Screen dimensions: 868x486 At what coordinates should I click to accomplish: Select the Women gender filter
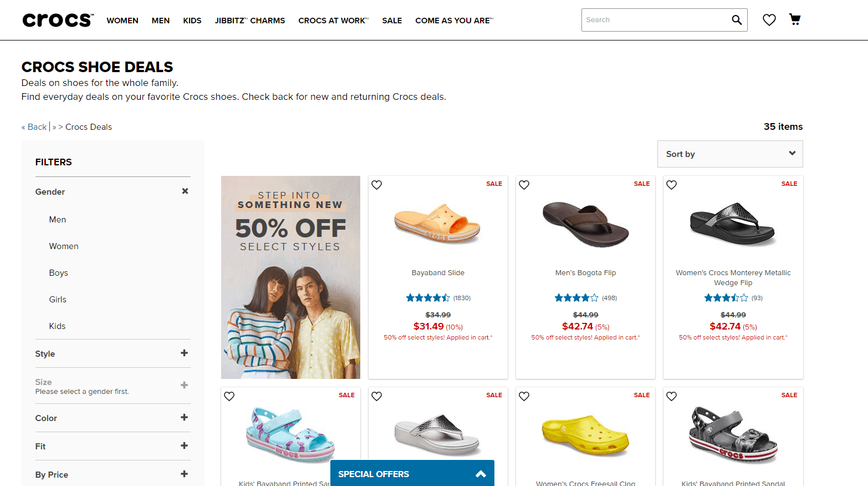coord(64,246)
